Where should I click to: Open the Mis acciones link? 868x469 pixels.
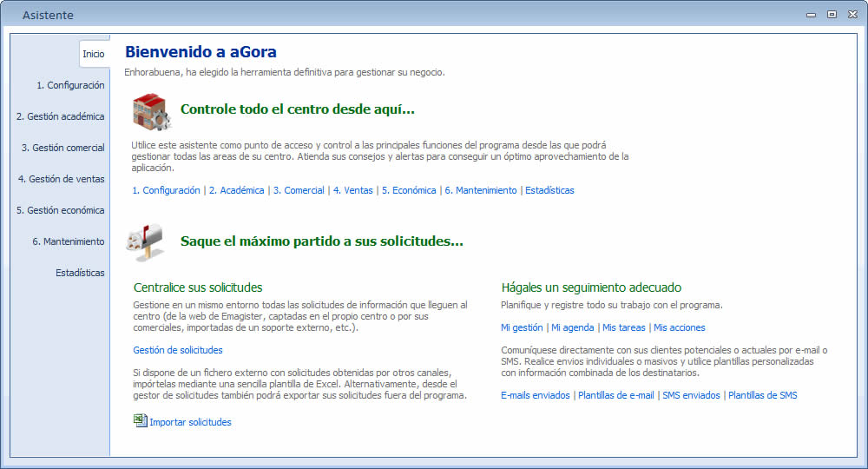click(x=680, y=327)
